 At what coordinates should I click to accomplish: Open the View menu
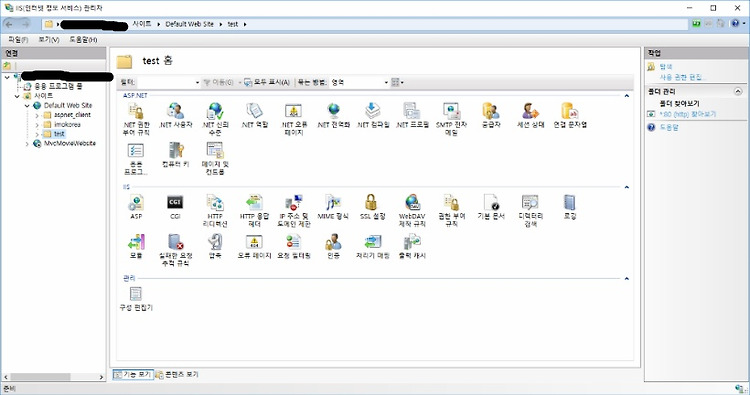click(x=49, y=40)
